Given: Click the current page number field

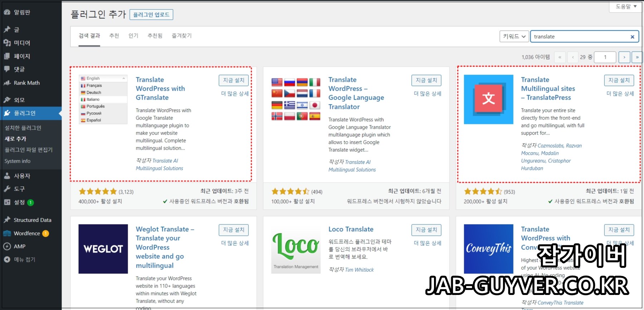Looking at the screenshot, I should pos(605,57).
